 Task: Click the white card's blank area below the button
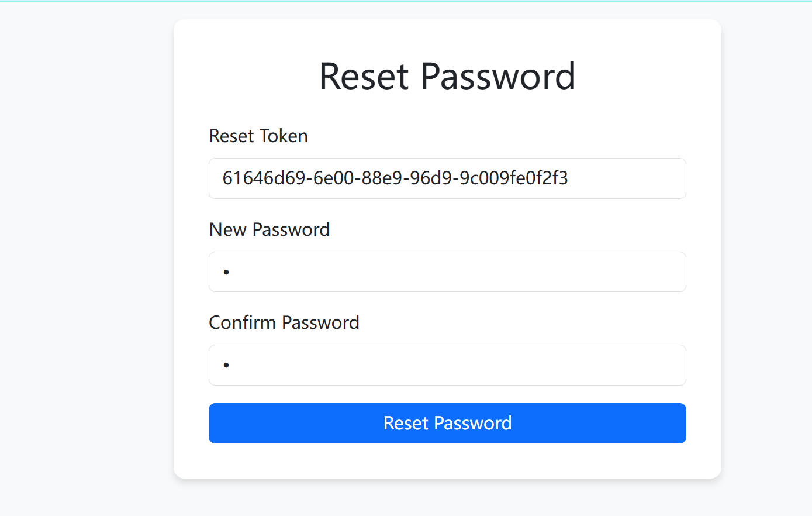[447, 462]
